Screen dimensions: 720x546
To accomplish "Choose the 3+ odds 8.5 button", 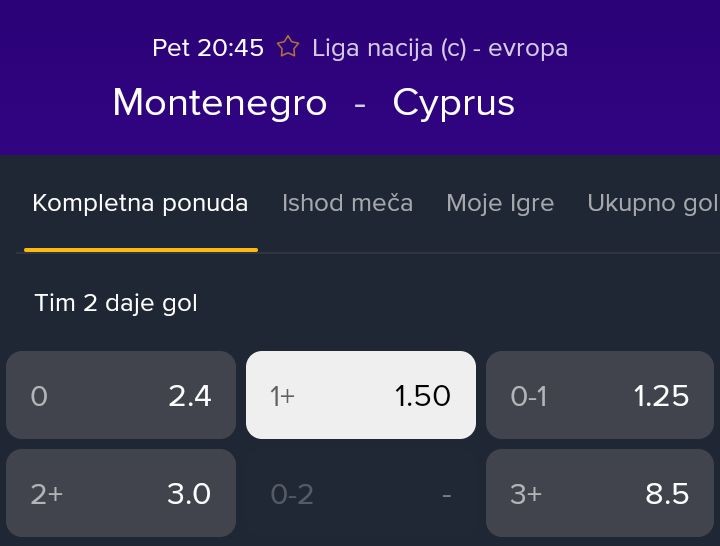I will (x=600, y=493).
